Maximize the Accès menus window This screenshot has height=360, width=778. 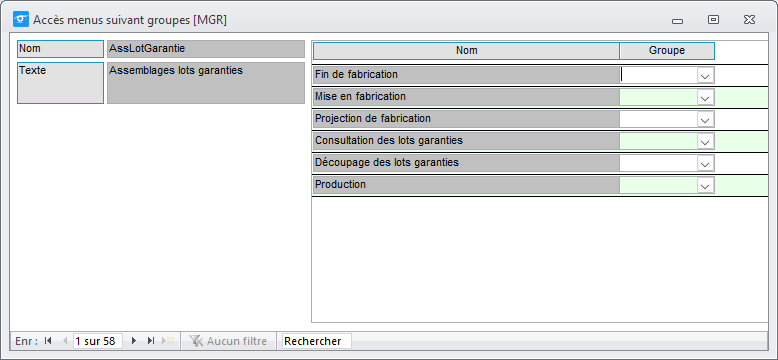[713, 20]
